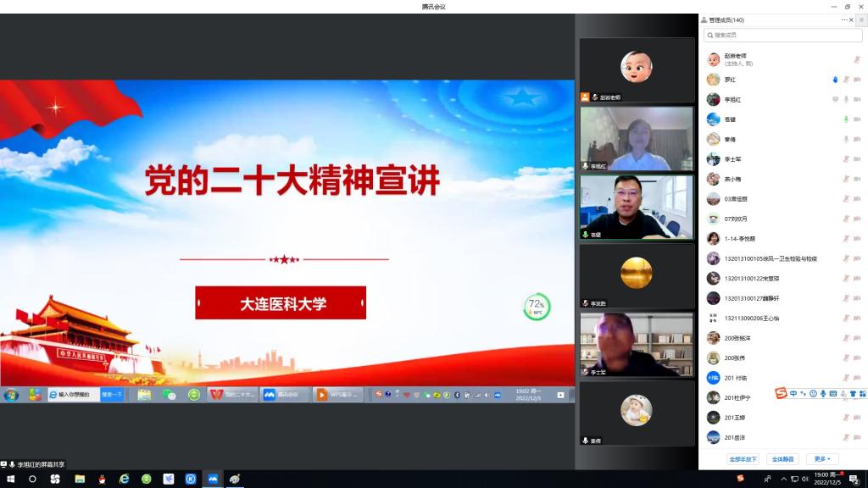Select 200张伟 in the member list
The width and height of the screenshot is (868, 488).
click(783, 358)
